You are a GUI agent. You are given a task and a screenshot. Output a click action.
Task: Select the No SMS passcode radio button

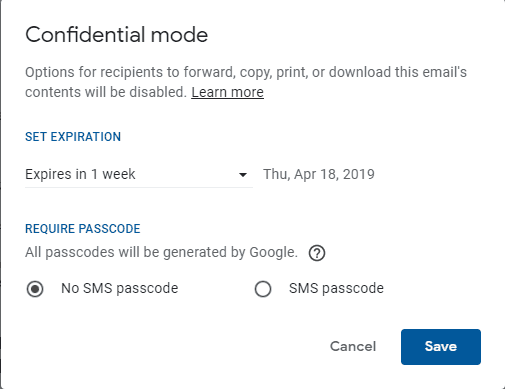click(x=35, y=289)
